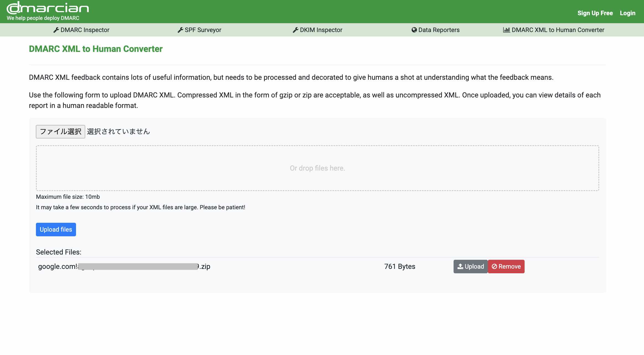Screen dimensions: 644x355
Task: Open the Data Reporters page
Action: click(x=439, y=30)
